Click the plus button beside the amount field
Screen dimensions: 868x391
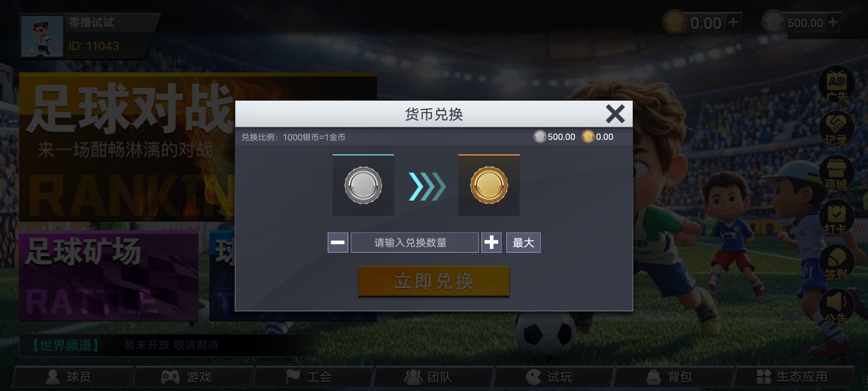coord(491,243)
